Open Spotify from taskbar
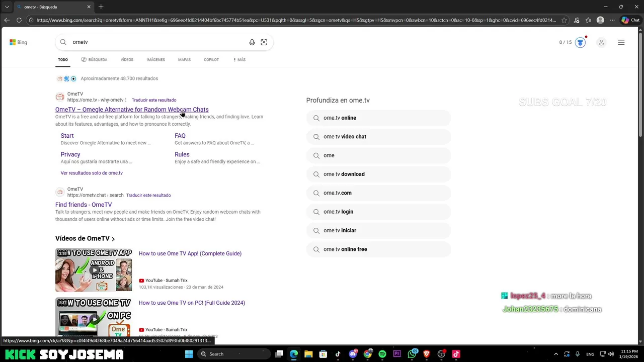This screenshot has width=644, height=362. (382, 354)
